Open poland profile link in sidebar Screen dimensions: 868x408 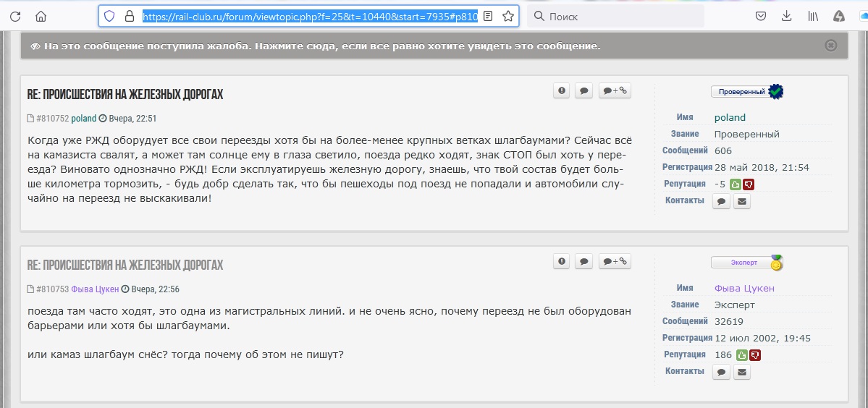pyautogui.click(x=729, y=117)
